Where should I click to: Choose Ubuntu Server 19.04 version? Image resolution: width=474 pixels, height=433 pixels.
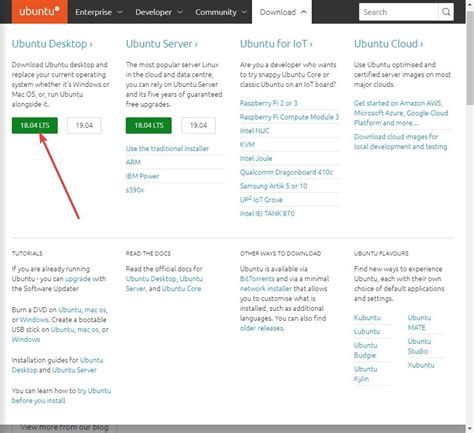click(198, 125)
